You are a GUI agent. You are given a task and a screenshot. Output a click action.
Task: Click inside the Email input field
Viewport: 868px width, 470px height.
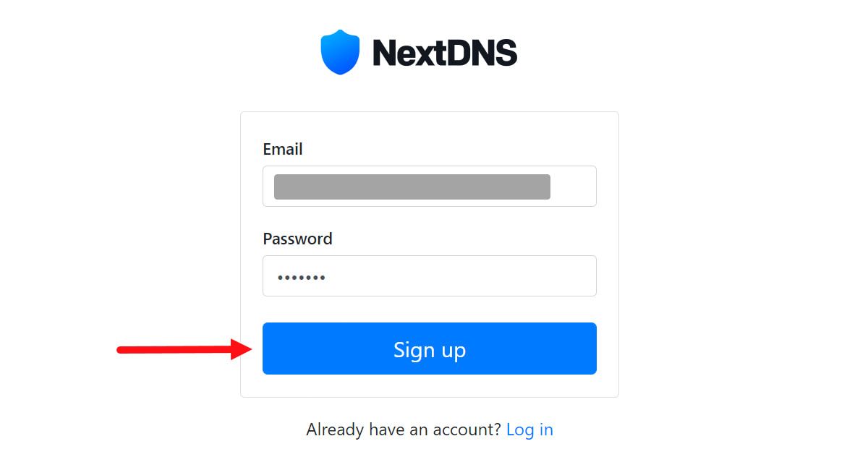point(430,186)
